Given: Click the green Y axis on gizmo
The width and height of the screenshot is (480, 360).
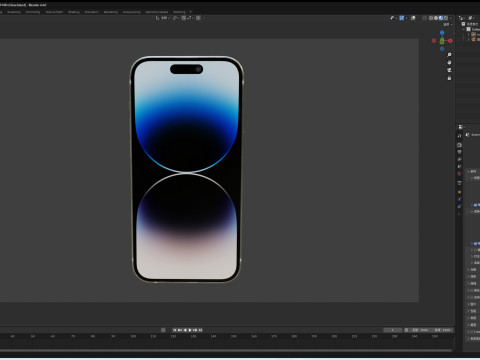Looking at the screenshot, I should 442,41.
